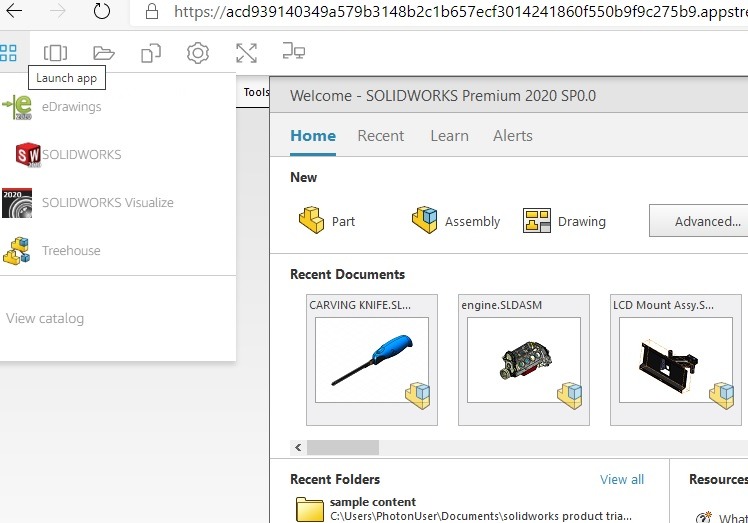Screen dimensions: 748x523
Task: Click the switch windows toolbar icon
Action: (x=55, y=53)
